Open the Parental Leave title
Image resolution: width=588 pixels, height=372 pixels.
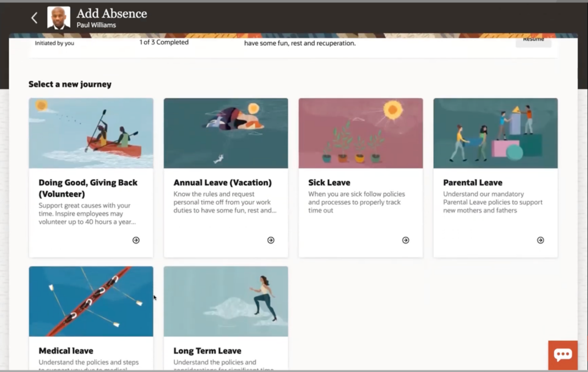(473, 183)
